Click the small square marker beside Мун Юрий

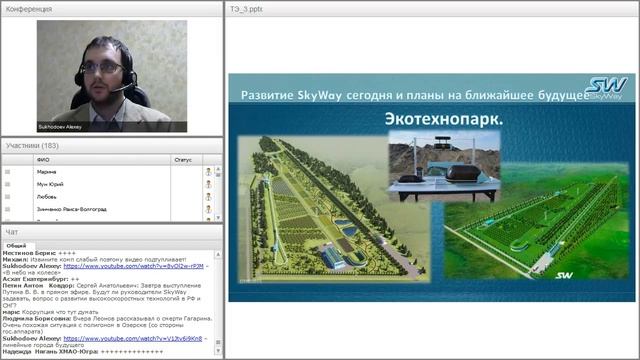7,184
